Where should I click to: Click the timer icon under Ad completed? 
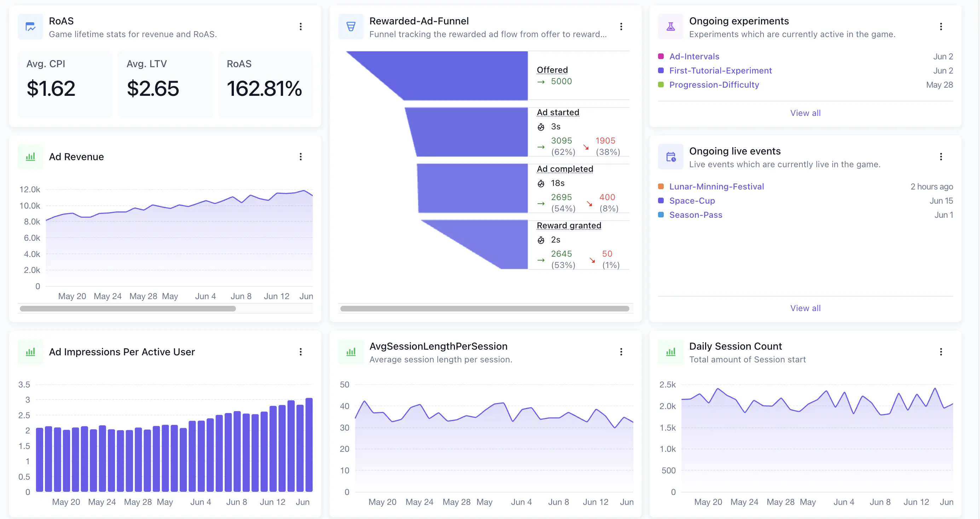(x=541, y=183)
